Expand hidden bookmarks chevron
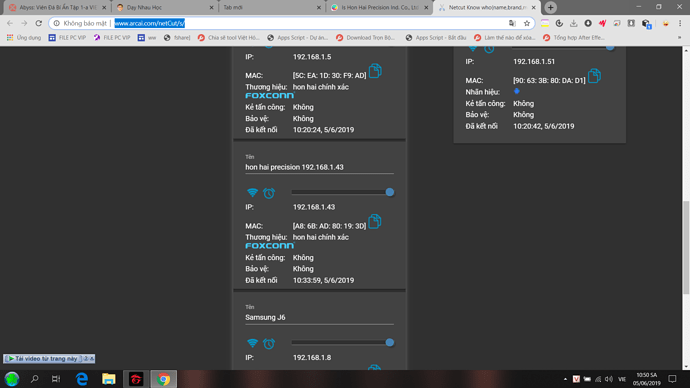The width and height of the screenshot is (690, 388). pos(679,38)
